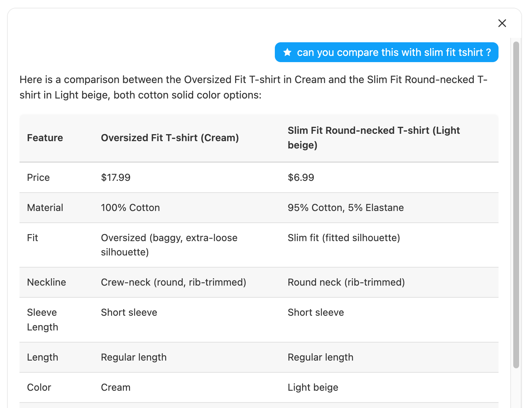This screenshot has height=408, width=532.
Task: Click the $17.99 price cell
Action: 116,178
